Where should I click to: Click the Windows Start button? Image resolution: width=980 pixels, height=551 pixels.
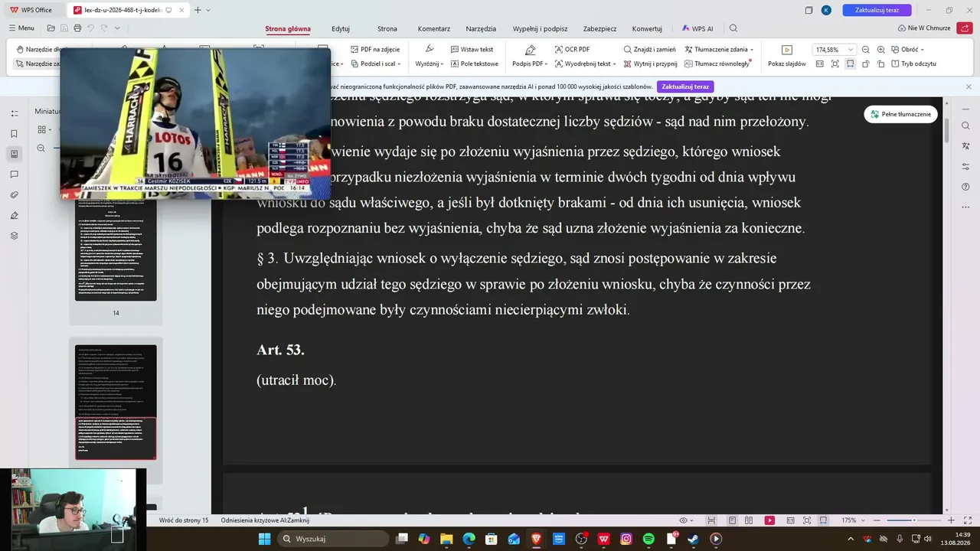264,539
